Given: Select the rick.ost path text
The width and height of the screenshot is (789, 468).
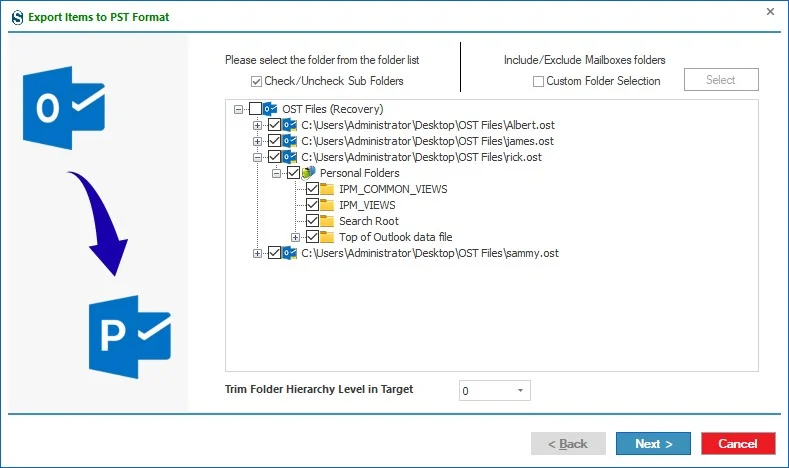Looking at the screenshot, I should coord(421,158).
